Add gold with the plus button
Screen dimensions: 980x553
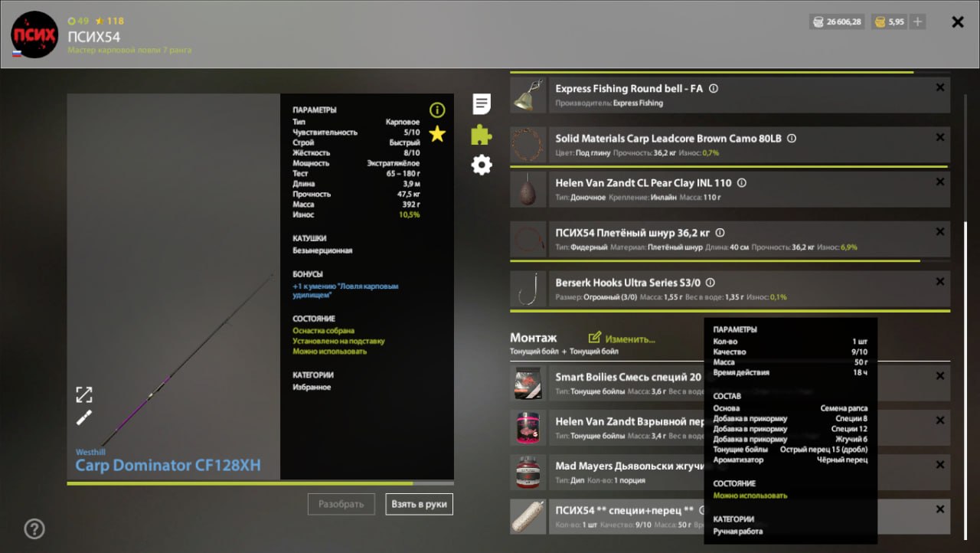[917, 22]
